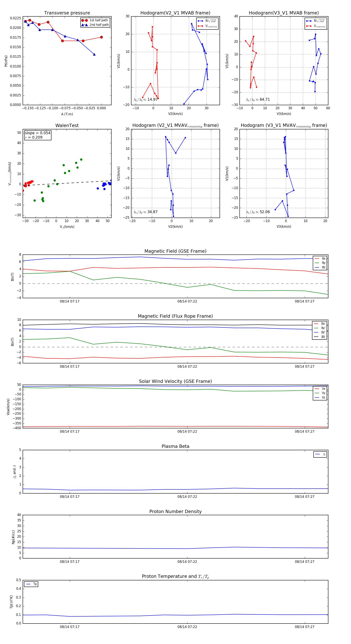Click '08/14 07:22' tick under Plasma Beta plot

click(187, 496)
